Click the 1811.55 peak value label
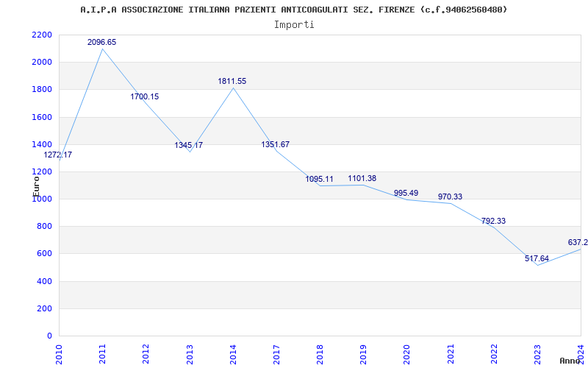This screenshot has height=368, width=588. click(x=232, y=82)
